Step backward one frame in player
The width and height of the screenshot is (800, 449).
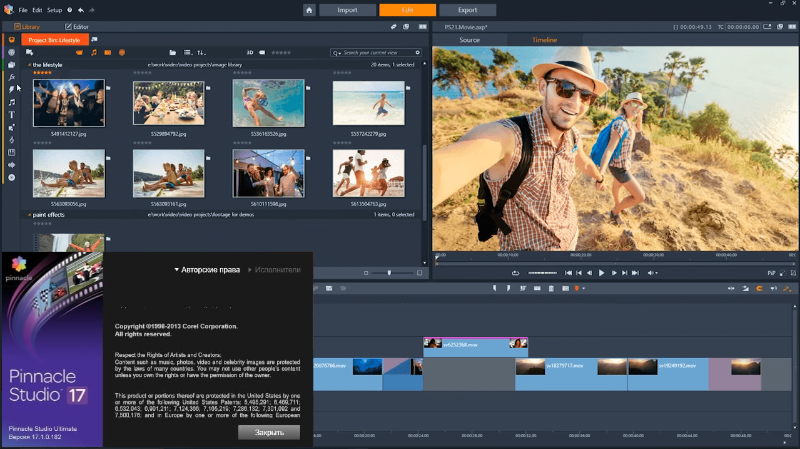[x=589, y=273]
